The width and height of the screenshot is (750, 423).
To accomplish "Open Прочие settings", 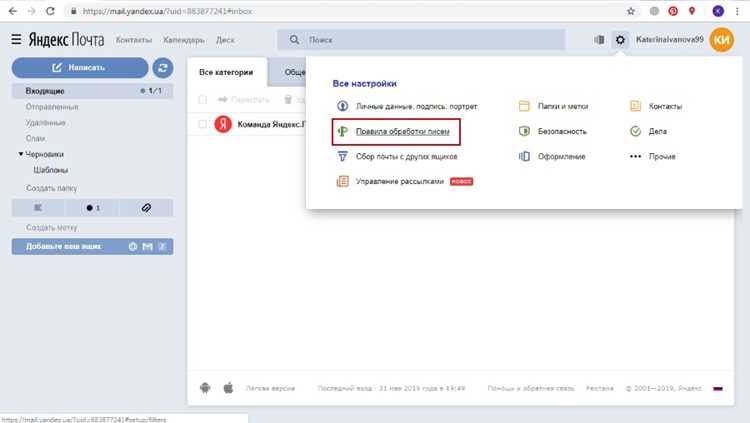I will (x=662, y=156).
